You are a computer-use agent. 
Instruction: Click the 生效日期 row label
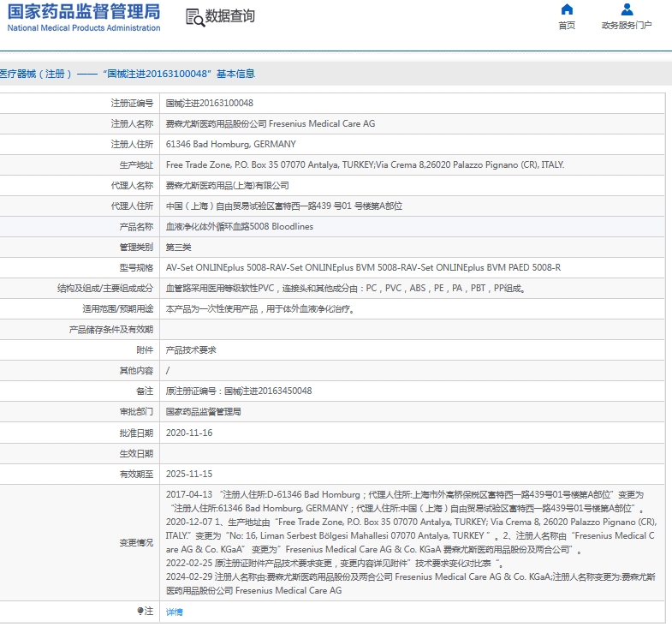(x=136, y=453)
